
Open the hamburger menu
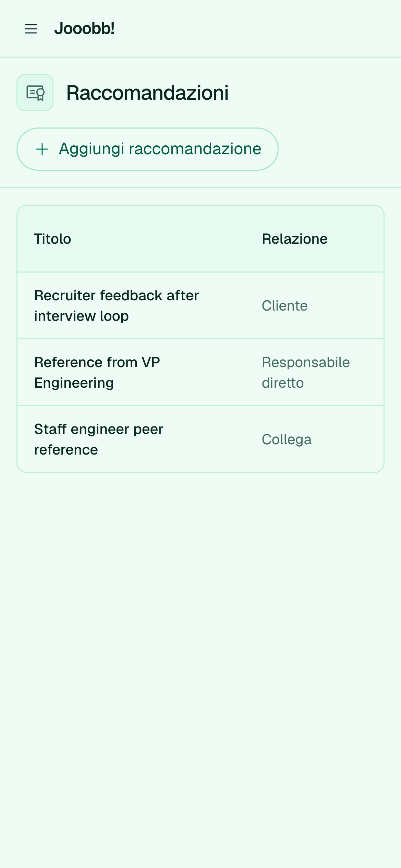31,29
